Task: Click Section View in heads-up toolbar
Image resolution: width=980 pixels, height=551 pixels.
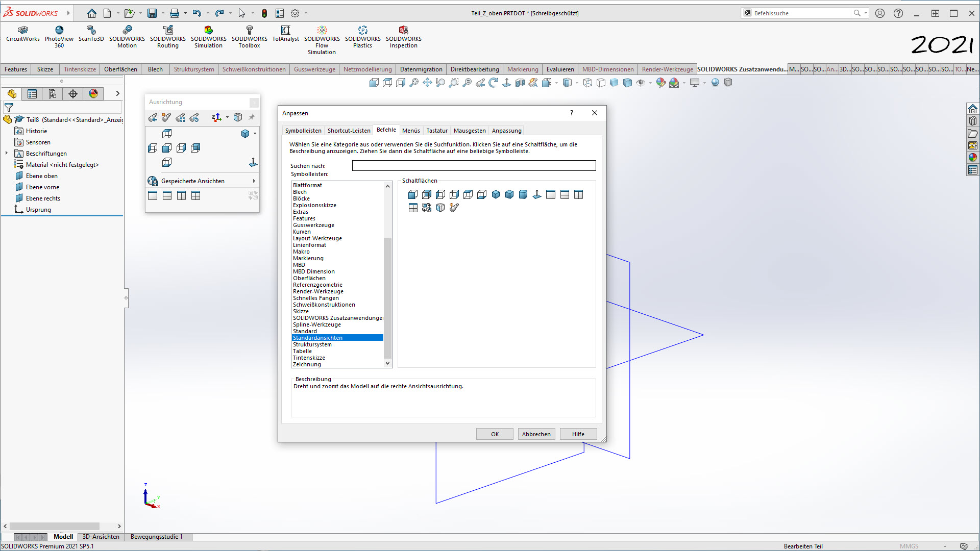Action: pyautogui.click(x=520, y=83)
